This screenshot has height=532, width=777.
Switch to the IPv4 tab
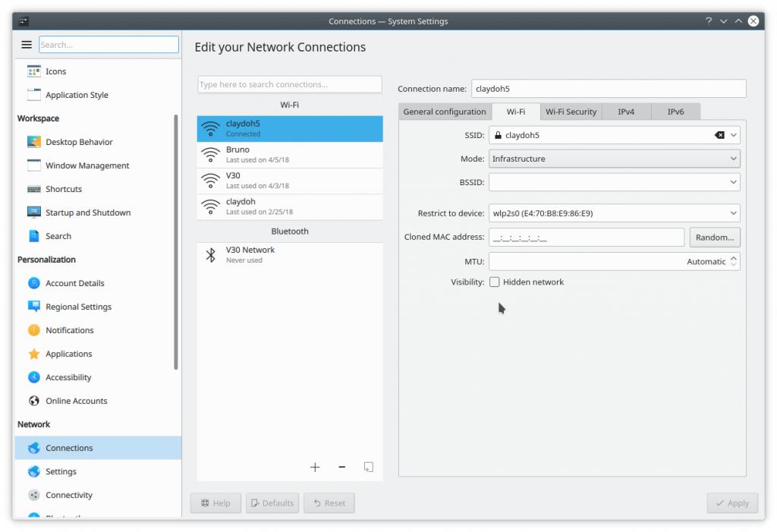tap(626, 112)
